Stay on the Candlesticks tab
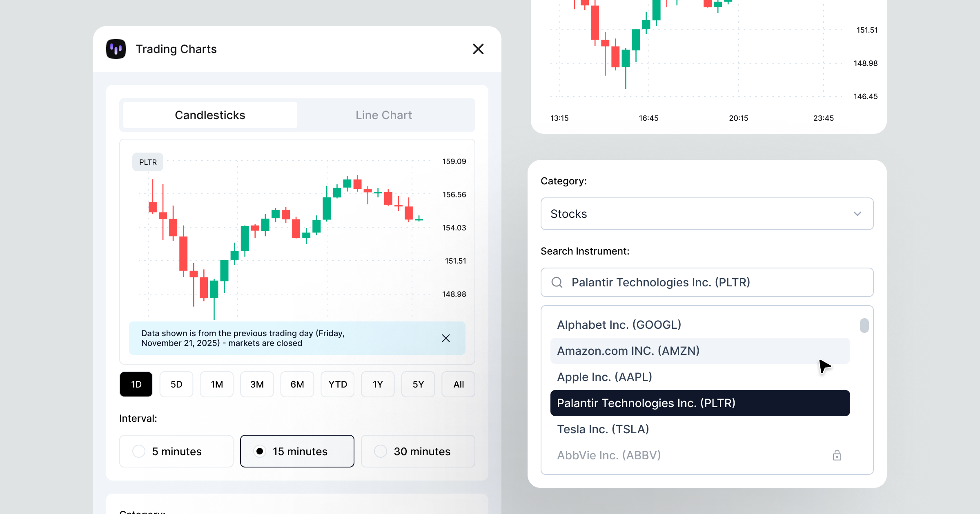 [x=210, y=115]
